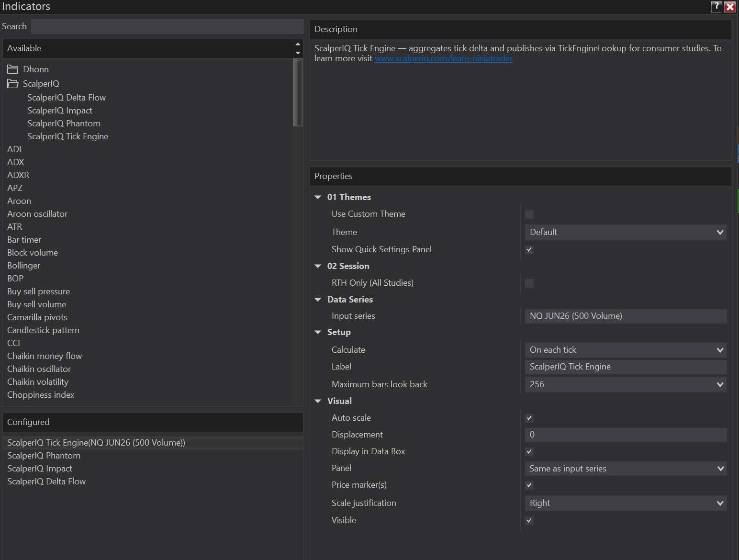Edit the Label text field
The height and width of the screenshot is (560, 739).
tap(626, 367)
